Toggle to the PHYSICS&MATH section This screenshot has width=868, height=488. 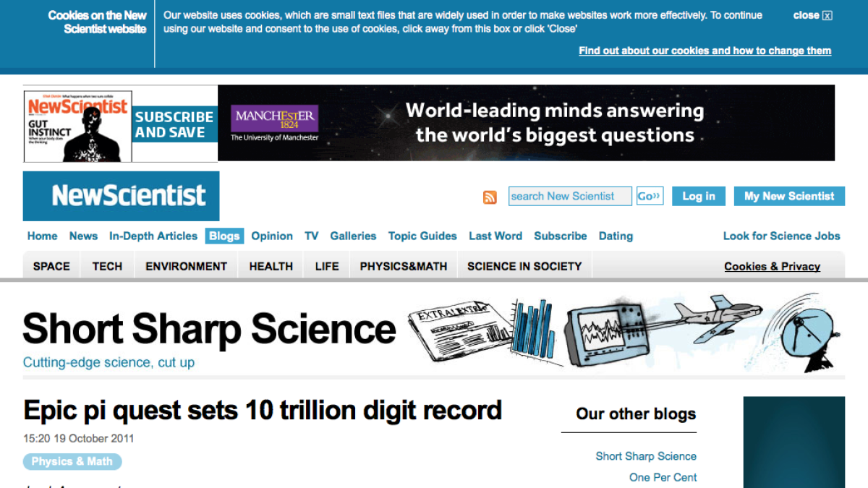coord(403,265)
